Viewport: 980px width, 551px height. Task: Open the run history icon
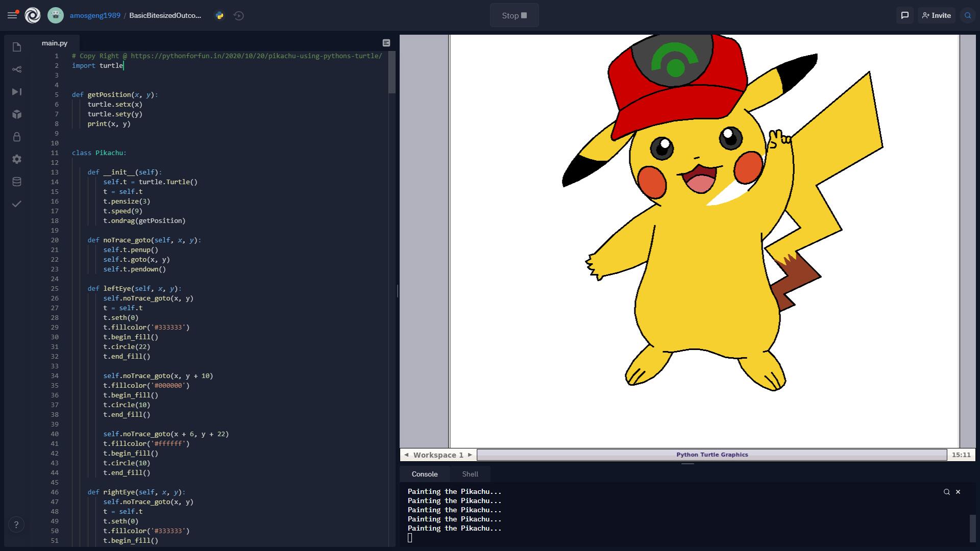pos(239,15)
